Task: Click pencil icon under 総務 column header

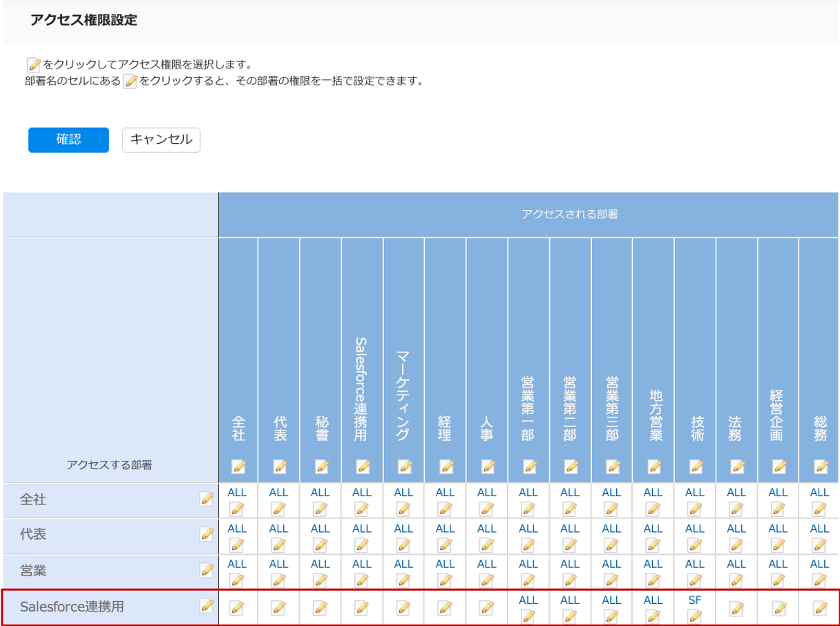Action: [821, 466]
